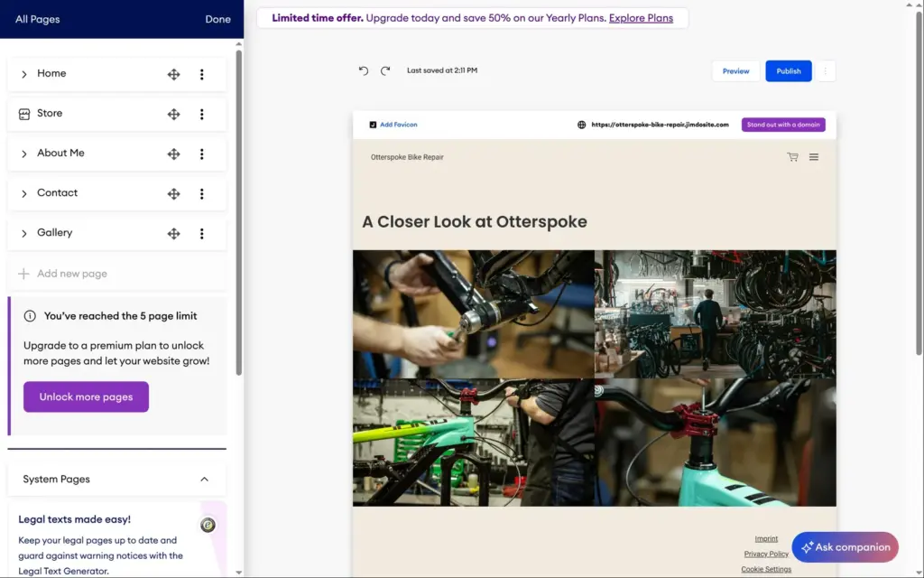This screenshot has height=578, width=924.
Task: Expand the Gallery page chevron
Action: [x=24, y=234]
